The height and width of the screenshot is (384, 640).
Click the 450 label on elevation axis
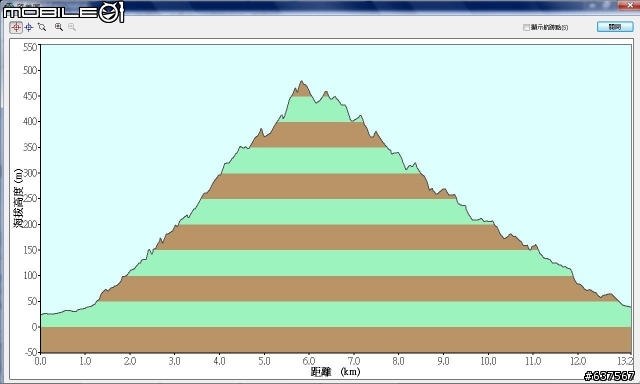tap(30, 96)
